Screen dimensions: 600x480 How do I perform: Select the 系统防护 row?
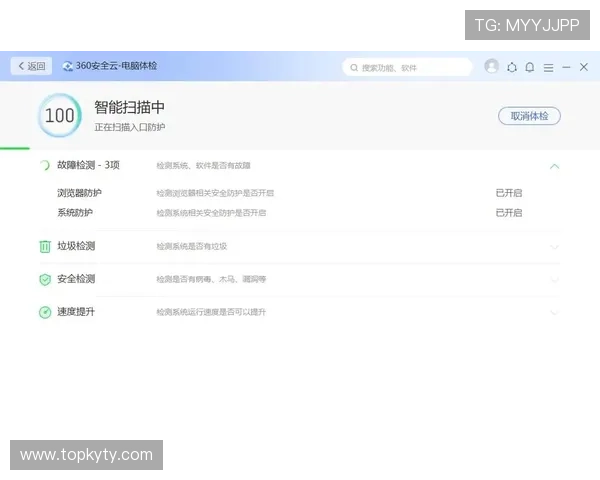pyautogui.click(x=300, y=213)
